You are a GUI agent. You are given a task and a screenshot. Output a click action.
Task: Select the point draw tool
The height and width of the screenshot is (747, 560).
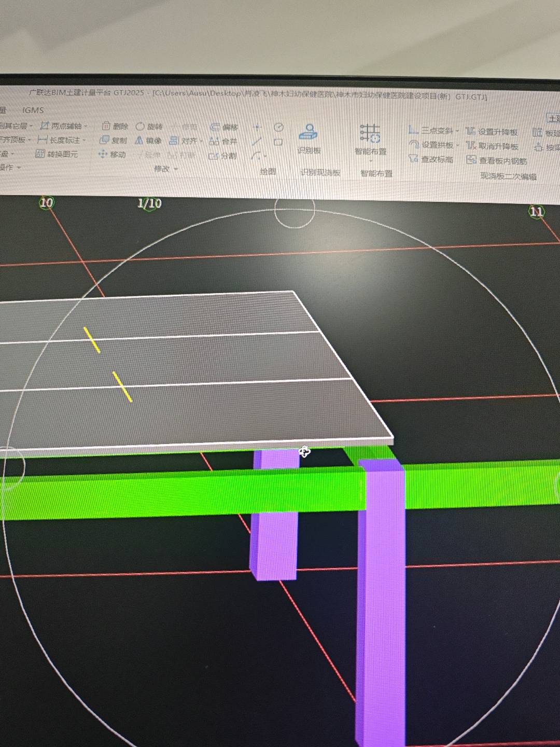pyautogui.click(x=257, y=127)
